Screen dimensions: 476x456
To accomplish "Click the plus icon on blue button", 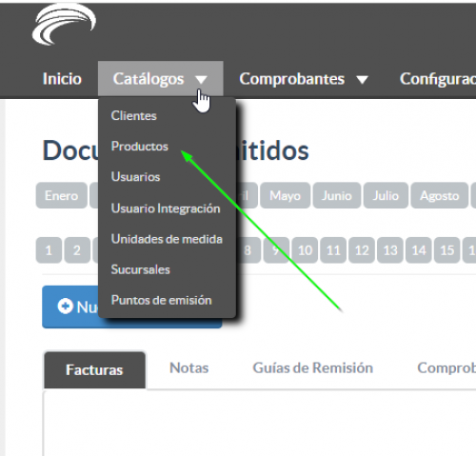I will click(x=66, y=307).
